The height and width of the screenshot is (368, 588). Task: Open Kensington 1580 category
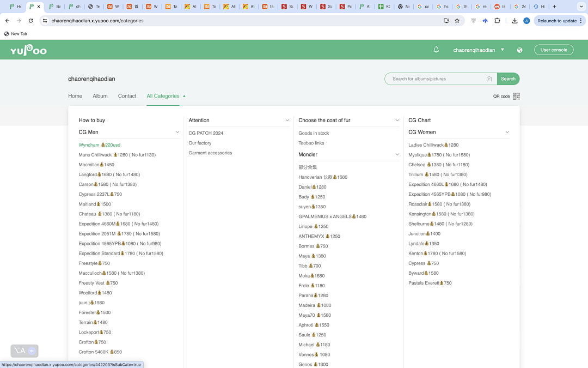coord(442,214)
